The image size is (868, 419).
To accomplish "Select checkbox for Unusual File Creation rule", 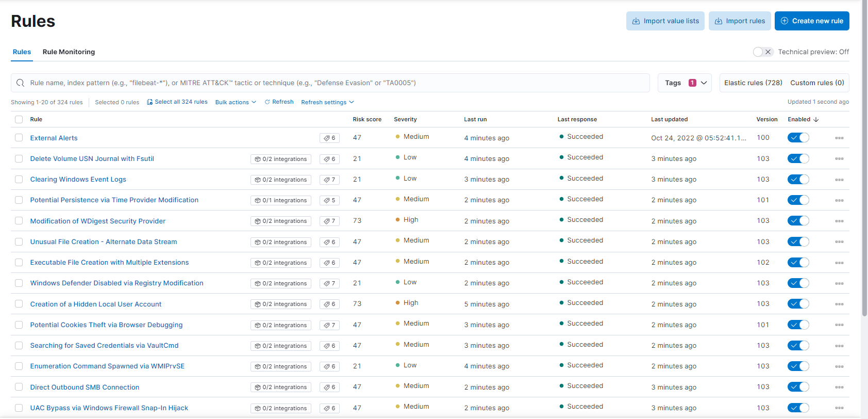I will (19, 241).
